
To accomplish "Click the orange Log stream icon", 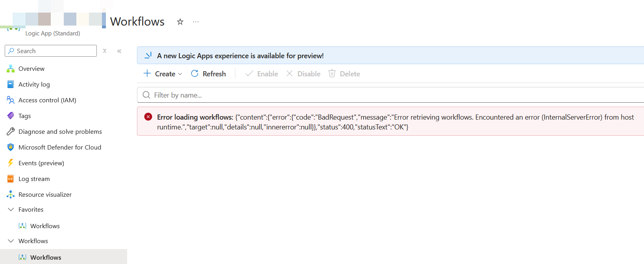I will (11, 179).
